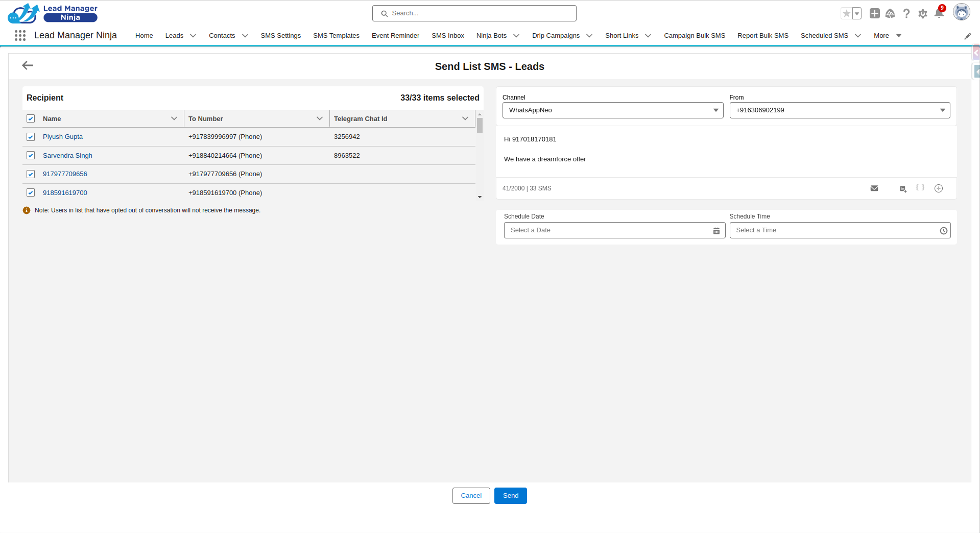Viewport: 980px width, 533px height.
Task: Click the blue side panel arrow tab
Action: point(977,71)
